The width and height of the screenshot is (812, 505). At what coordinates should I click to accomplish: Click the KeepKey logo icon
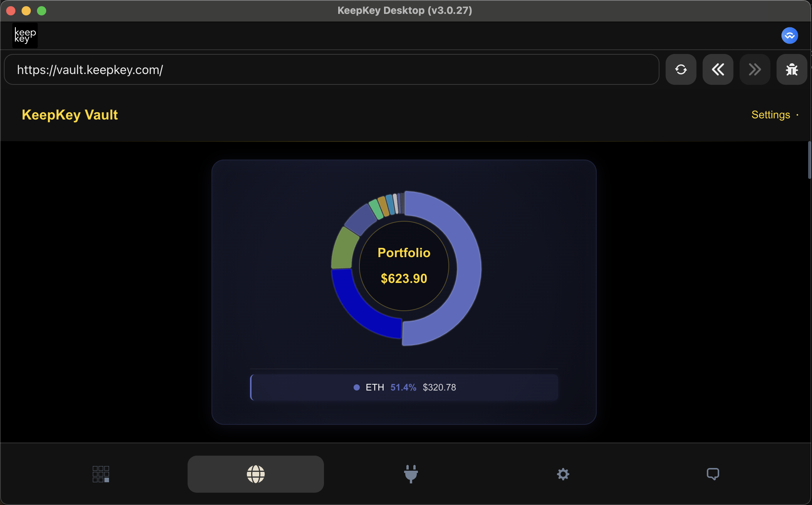tap(25, 35)
